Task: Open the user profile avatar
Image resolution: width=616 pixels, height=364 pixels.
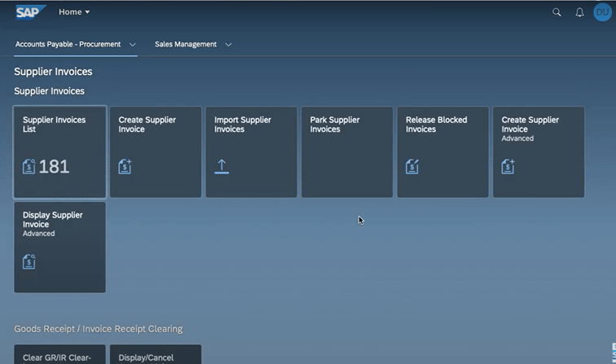Action: (x=602, y=12)
